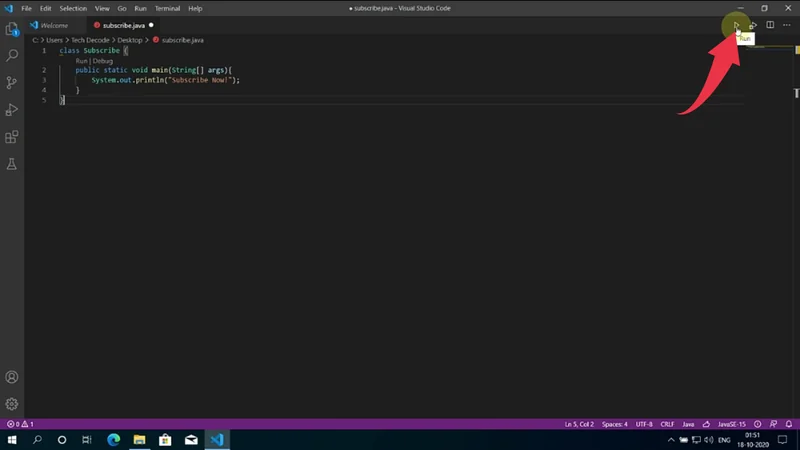Viewport: 800px width, 450px height.
Task: Split the editor to the right
Action: (x=770, y=25)
